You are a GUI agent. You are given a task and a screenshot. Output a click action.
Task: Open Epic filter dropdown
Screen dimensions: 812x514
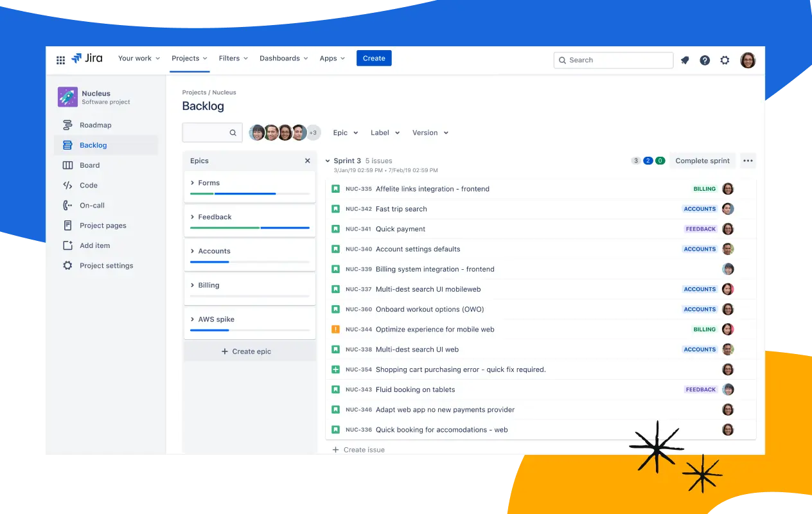346,133
